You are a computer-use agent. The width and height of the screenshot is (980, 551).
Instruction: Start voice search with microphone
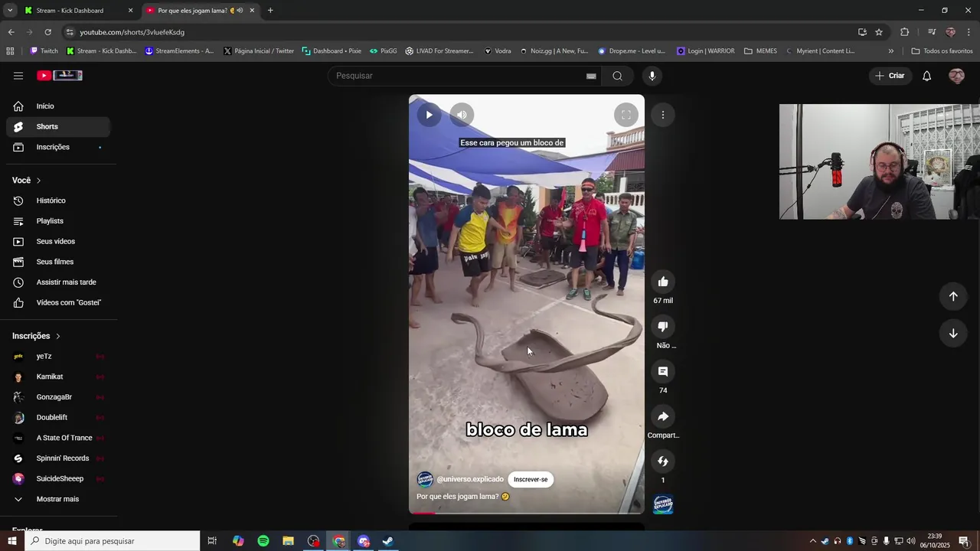click(x=652, y=76)
